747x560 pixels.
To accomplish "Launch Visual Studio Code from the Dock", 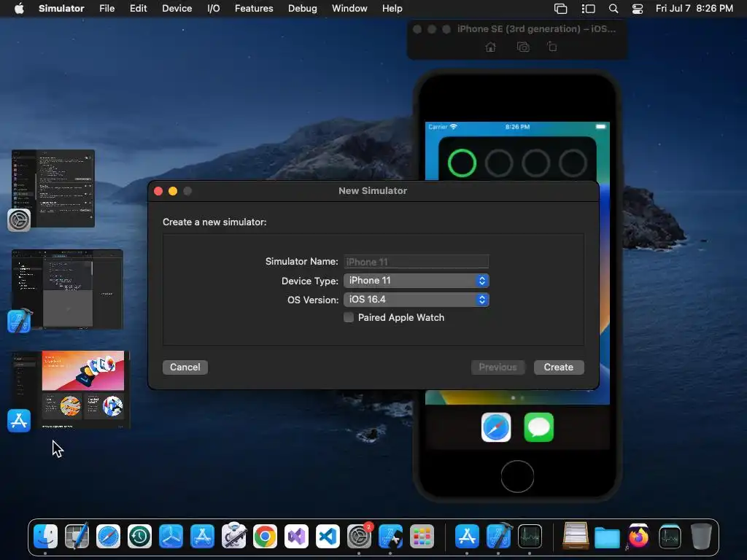I will pos(328,537).
